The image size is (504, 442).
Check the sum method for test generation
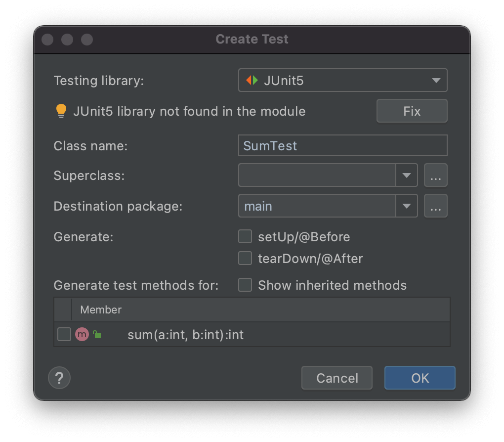point(64,334)
